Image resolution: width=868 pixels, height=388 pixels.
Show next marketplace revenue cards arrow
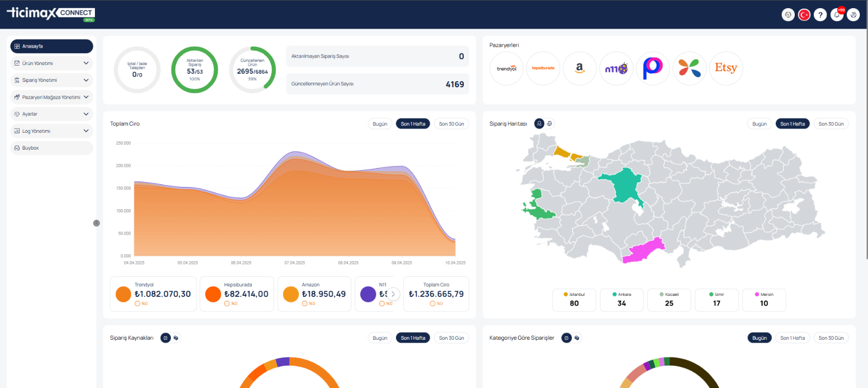coord(393,294)
